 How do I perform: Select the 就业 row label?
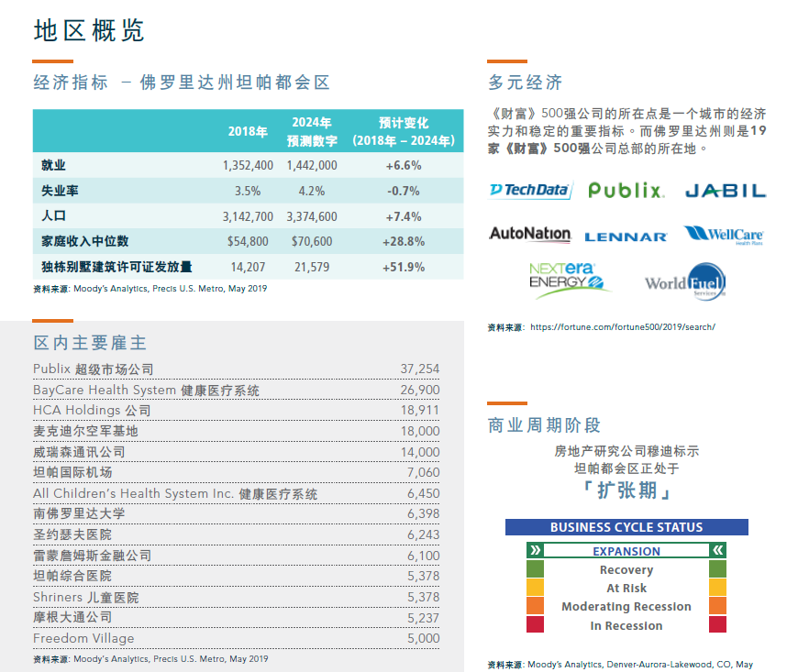coord(53,165)
